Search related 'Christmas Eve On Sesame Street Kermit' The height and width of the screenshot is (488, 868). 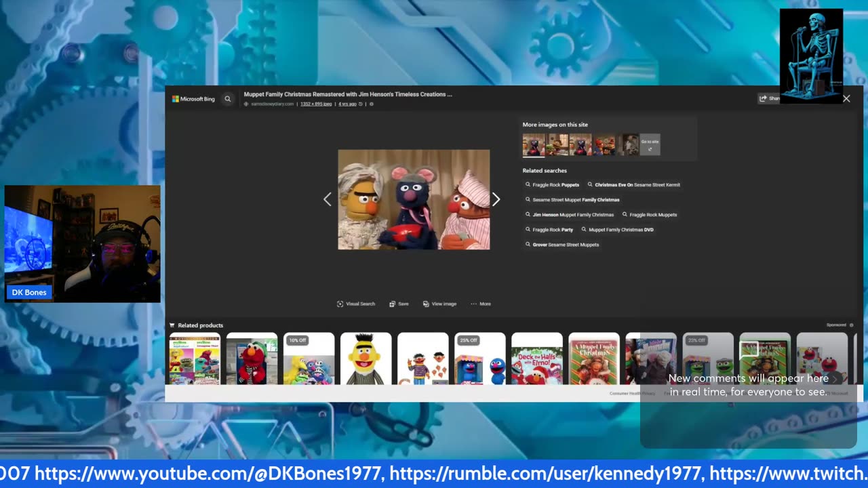coord(634,184)
